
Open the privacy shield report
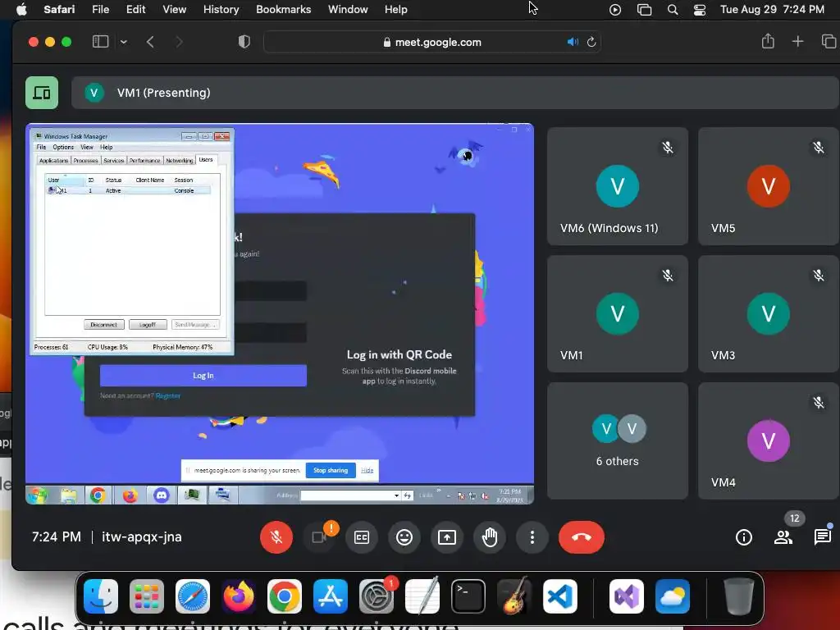tap(244, 42)
